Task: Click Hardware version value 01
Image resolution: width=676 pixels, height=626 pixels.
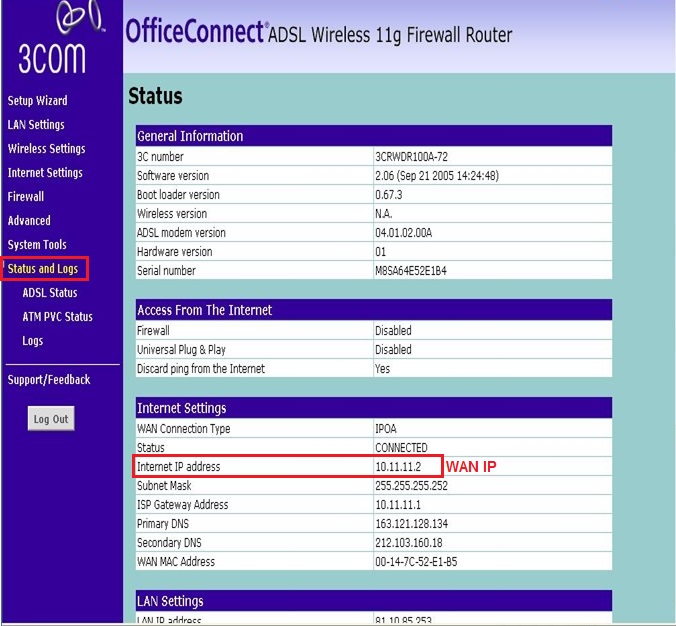Action: point(381,252)
